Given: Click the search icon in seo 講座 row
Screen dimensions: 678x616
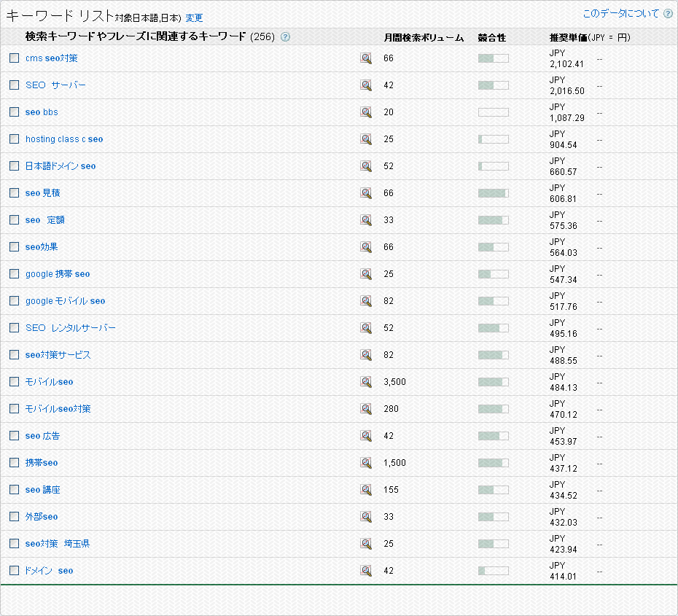Looking at the screenshot, I should [366, 490].
